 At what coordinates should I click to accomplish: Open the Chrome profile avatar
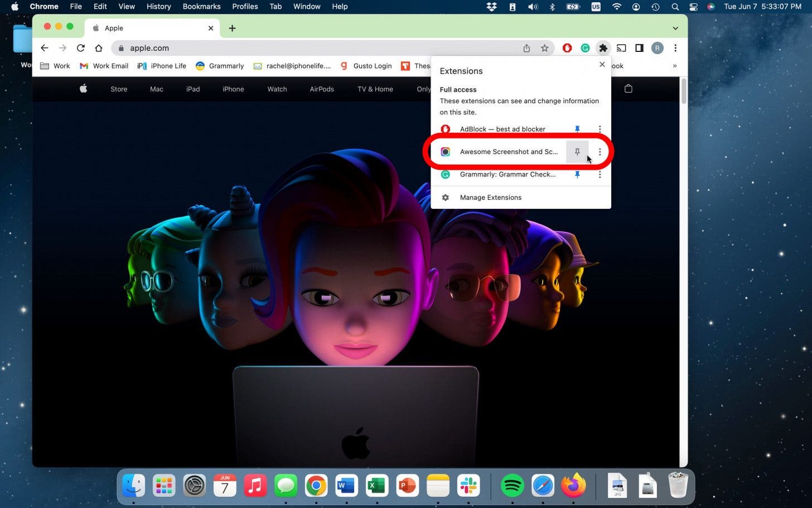point(658,48)
